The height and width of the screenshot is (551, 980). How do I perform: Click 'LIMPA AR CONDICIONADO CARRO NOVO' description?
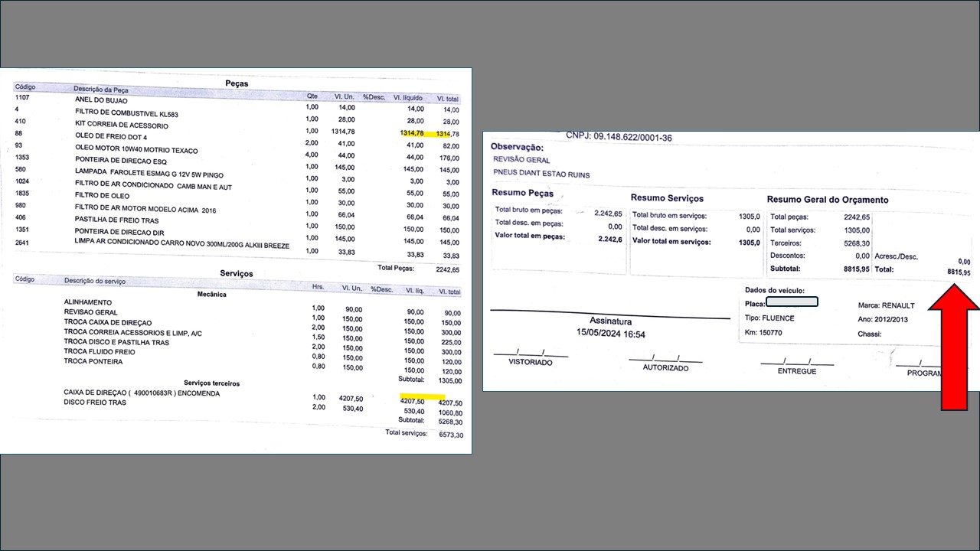[x=181, y=243]
